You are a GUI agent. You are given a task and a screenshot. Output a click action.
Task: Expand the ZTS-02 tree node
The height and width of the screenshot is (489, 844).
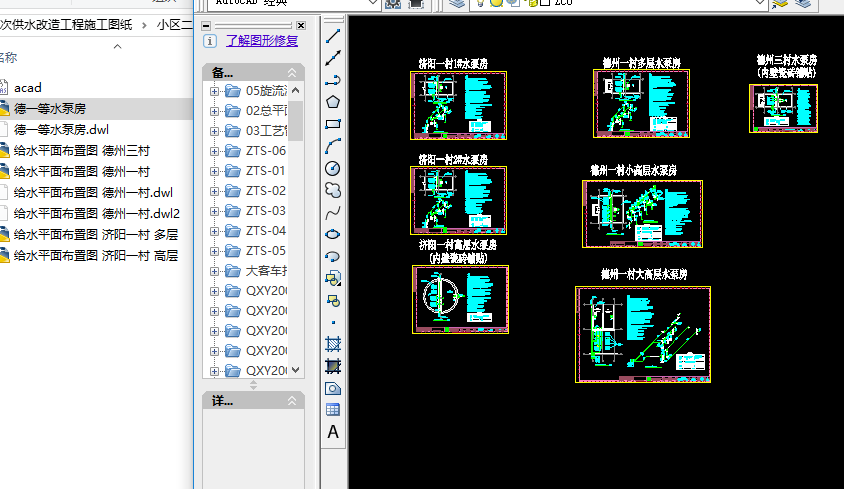(x=214, y=191)
